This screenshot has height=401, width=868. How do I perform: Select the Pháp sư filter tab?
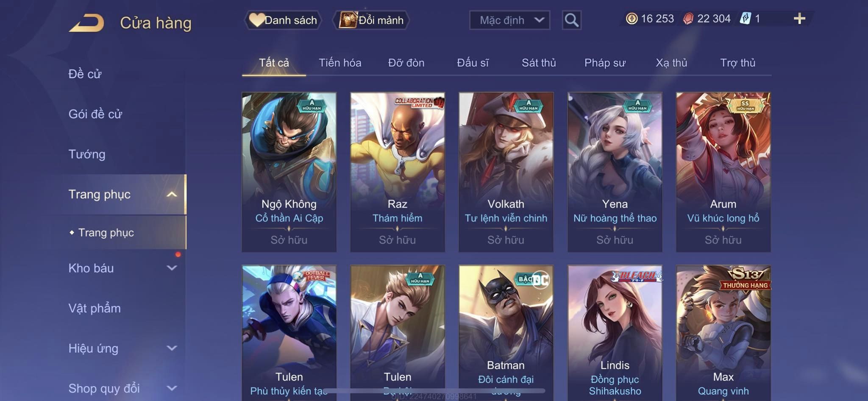click(x=605, y=63)
